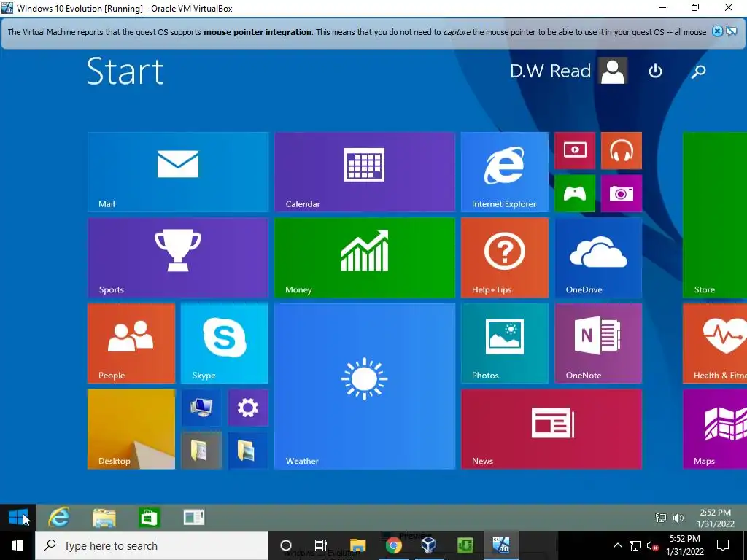Viewport: 747px width, 560px height.
Task: Open the Help+Tips tile
Action: click(505, 257)
